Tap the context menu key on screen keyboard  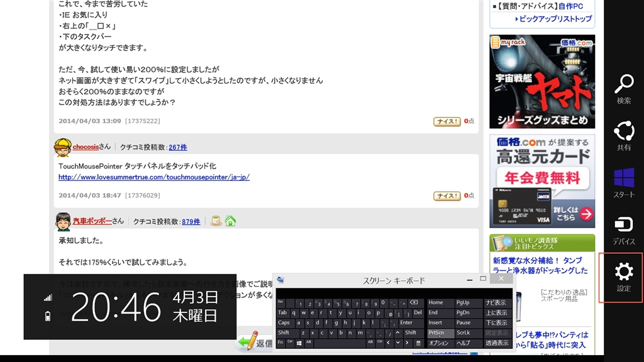418,343
